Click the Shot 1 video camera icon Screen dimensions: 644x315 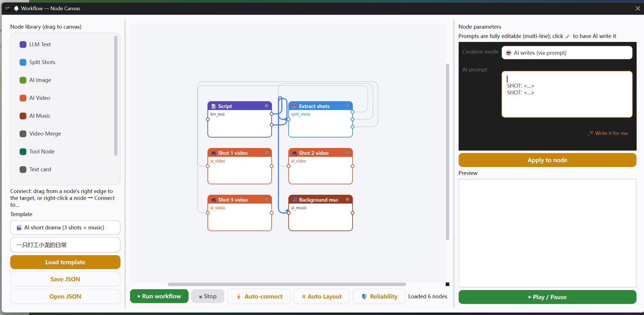[x=214, y=153]
